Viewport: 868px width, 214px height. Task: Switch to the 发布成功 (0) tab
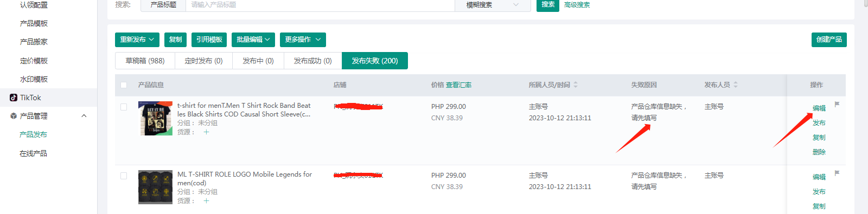tap(312, 61)
